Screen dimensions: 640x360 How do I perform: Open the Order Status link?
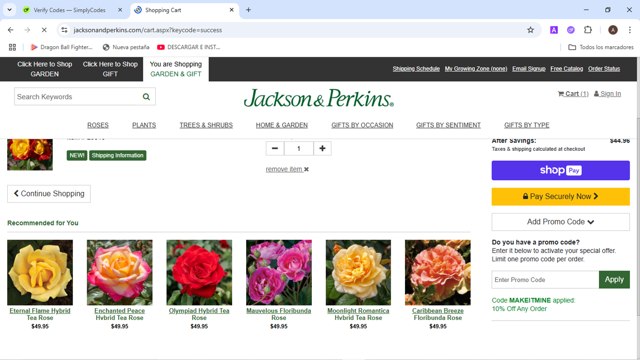pyautogui.click(x=604, y=69)
